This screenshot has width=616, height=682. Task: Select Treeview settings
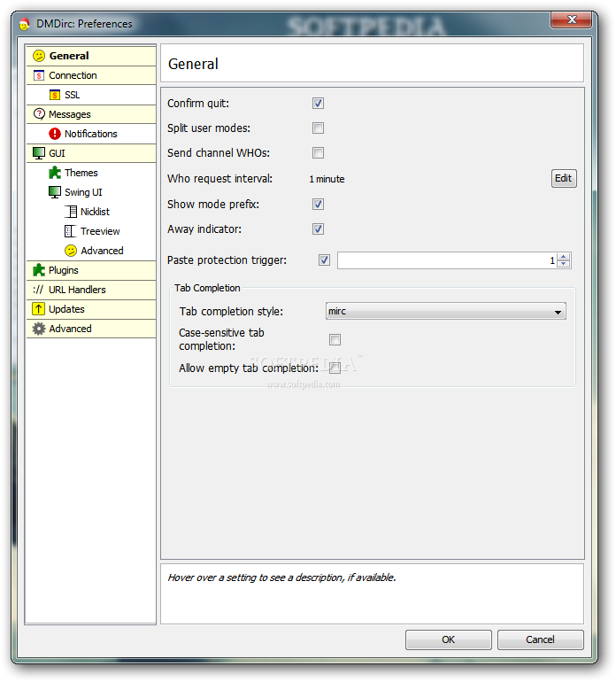[91, 231]
